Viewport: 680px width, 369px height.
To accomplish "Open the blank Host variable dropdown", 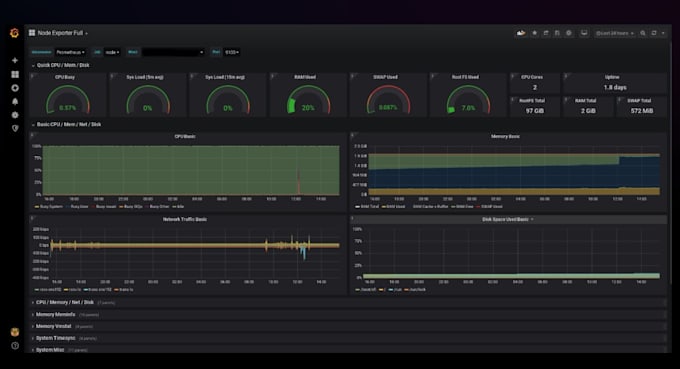I will tap(173, 52).
